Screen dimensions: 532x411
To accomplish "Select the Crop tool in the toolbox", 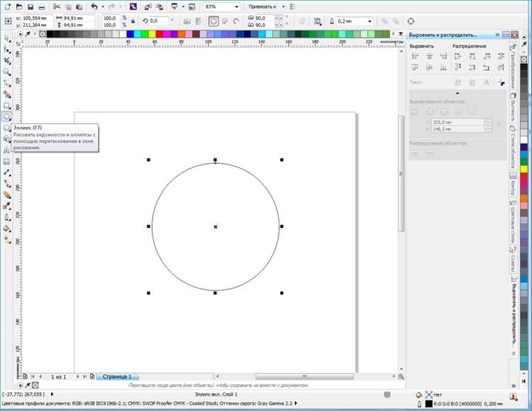I will [7, 60].
